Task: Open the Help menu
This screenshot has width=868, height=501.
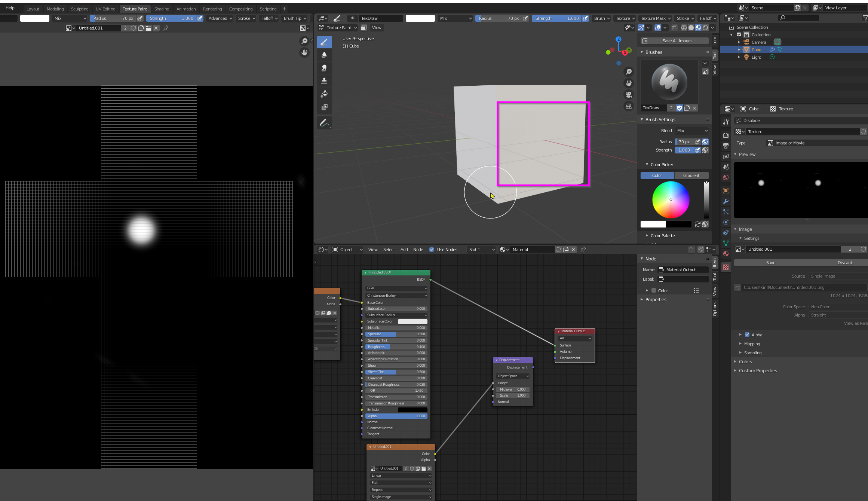Action: (x=10, y=8)
